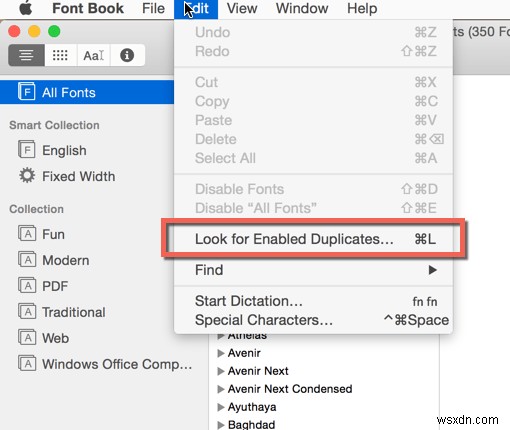Select the All Fonts library
510x430 pixels.
point(87,92)
